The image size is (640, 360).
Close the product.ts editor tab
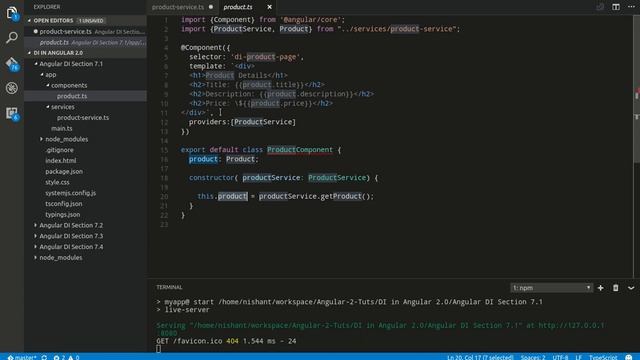point(269,7)
